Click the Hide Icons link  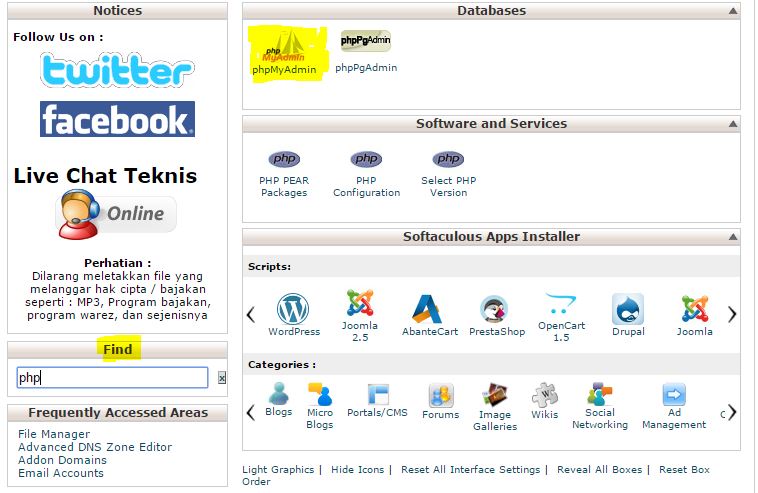(358, 470)
